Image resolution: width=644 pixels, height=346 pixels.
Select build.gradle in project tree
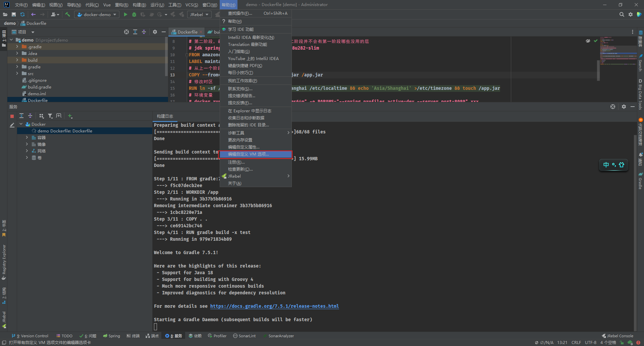click(39, 87)
